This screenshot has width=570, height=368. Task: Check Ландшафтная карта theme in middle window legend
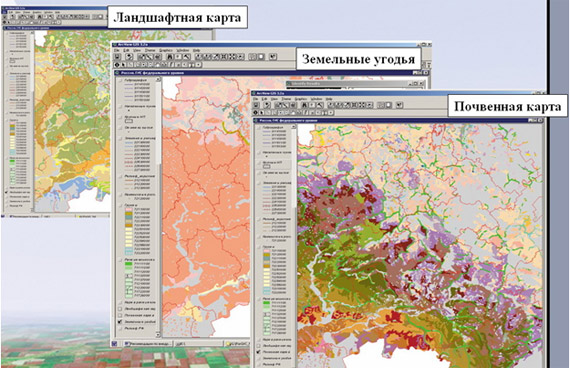point(120,309)
